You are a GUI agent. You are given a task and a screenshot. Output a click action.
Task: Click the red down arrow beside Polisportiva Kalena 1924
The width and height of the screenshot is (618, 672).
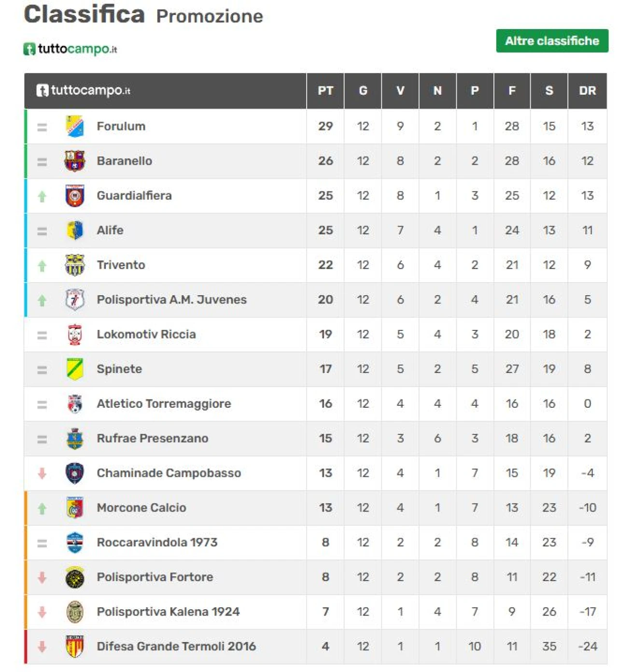[x=42, y=612]
